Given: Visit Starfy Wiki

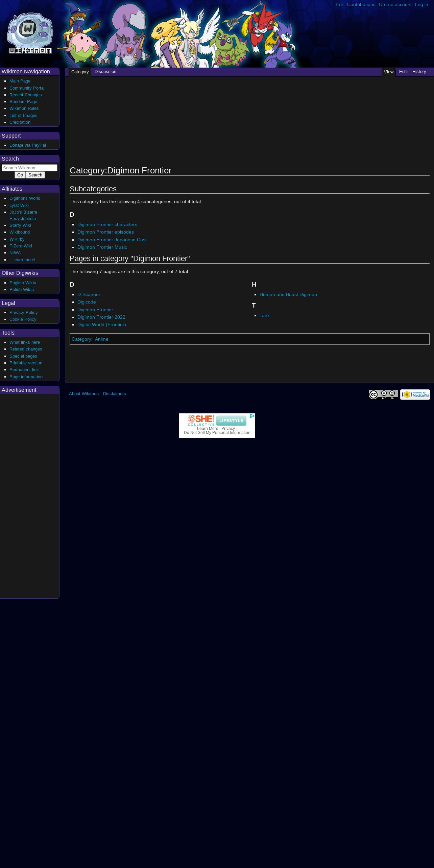Looking at the screenshot, I should 20,225.
